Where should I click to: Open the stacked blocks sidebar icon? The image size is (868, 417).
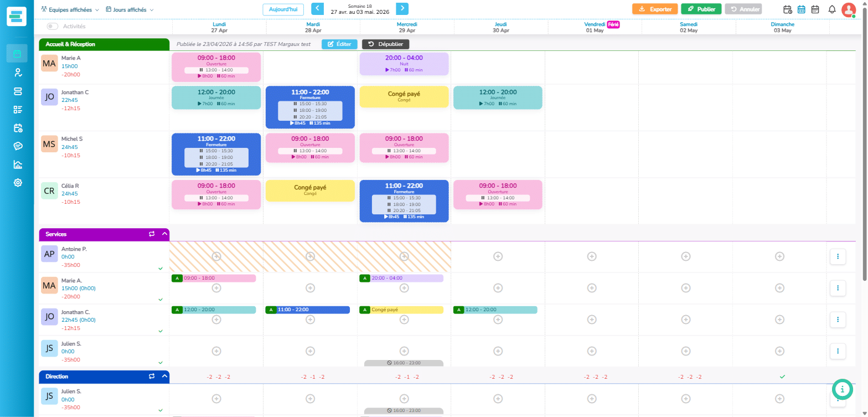(x=18, y=91)
